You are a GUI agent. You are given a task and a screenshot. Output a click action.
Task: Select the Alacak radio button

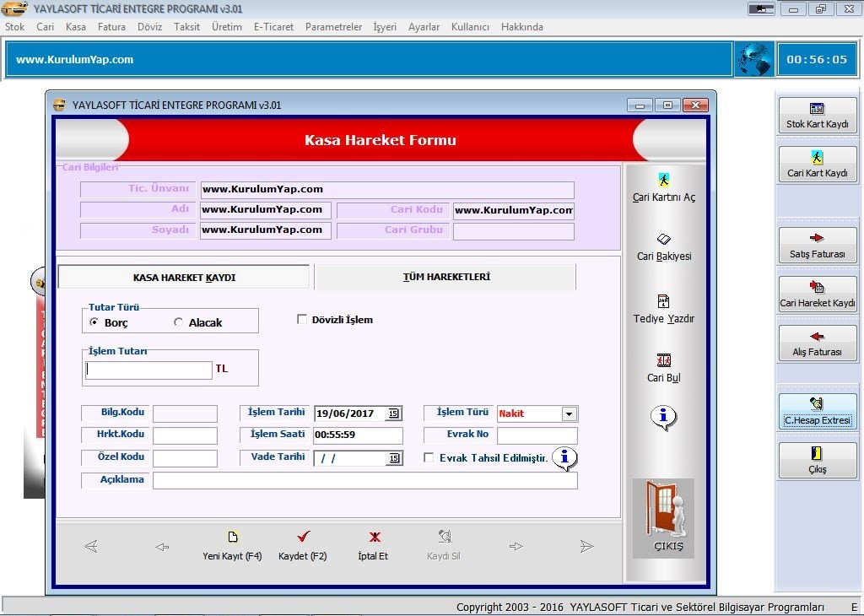pos(178,322)
